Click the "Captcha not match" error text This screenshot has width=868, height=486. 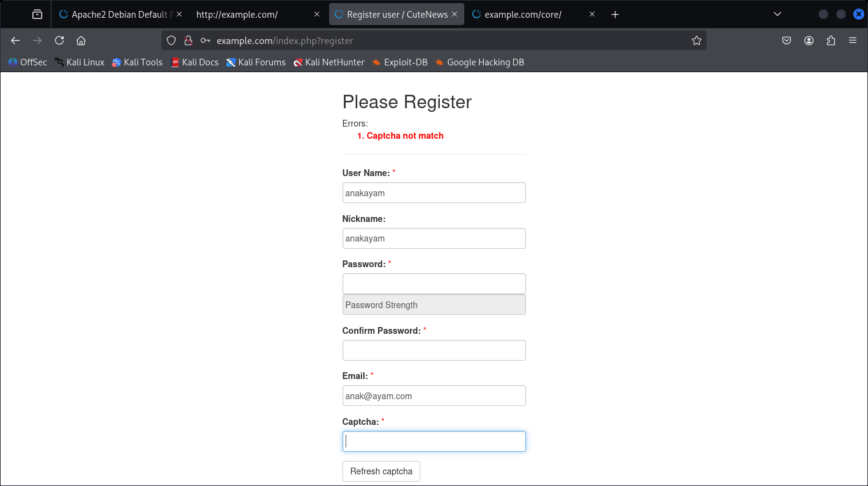click(405, 136)
